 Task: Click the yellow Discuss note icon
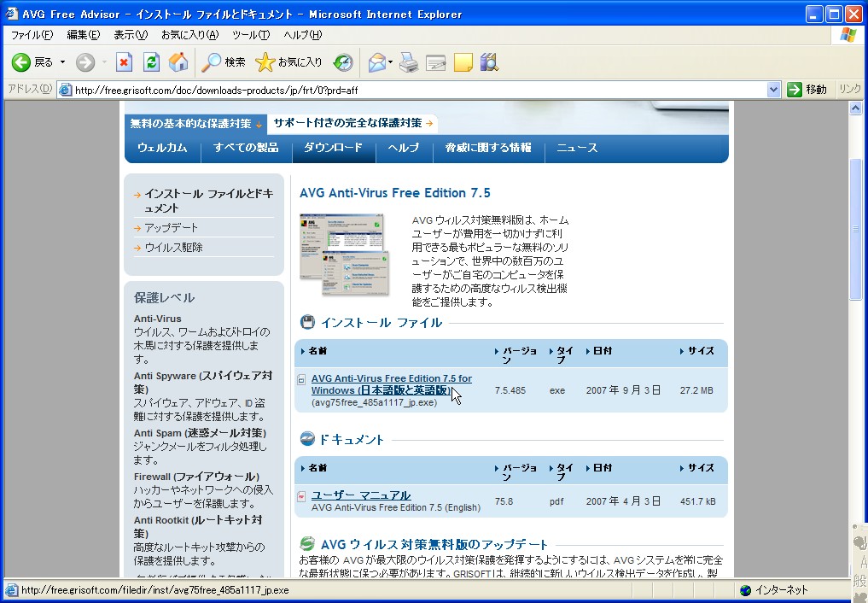[x=463, y=62]
